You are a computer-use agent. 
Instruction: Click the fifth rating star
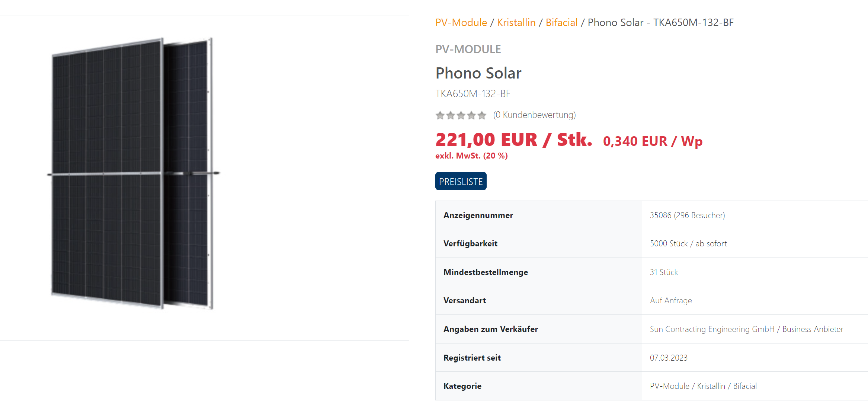482,115
